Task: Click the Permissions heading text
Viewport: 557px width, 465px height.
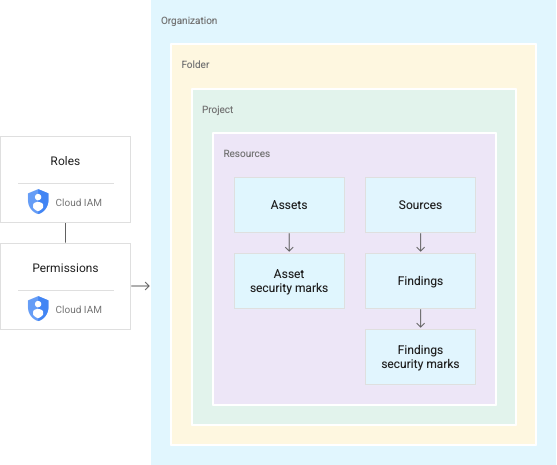Action: tap(65, 268)
